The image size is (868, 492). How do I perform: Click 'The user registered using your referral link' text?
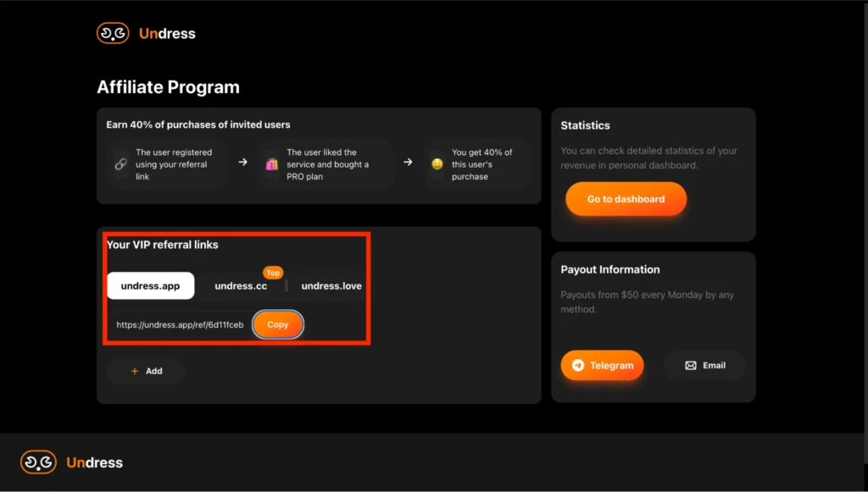coord(174,164)
